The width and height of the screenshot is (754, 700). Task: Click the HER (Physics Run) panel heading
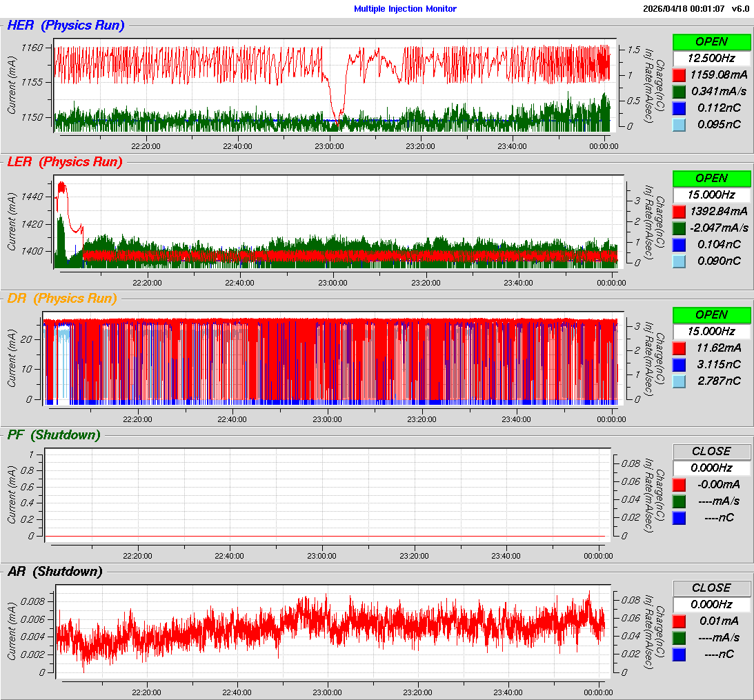(x=66, y=26)
